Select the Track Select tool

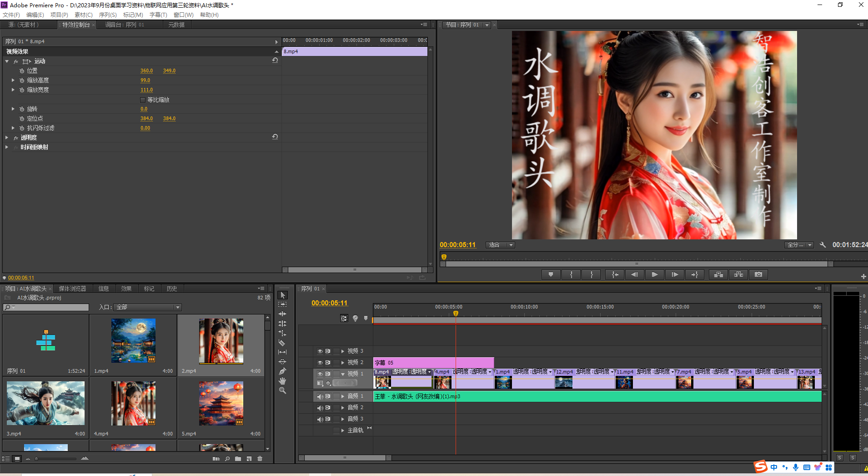[282, 304]
